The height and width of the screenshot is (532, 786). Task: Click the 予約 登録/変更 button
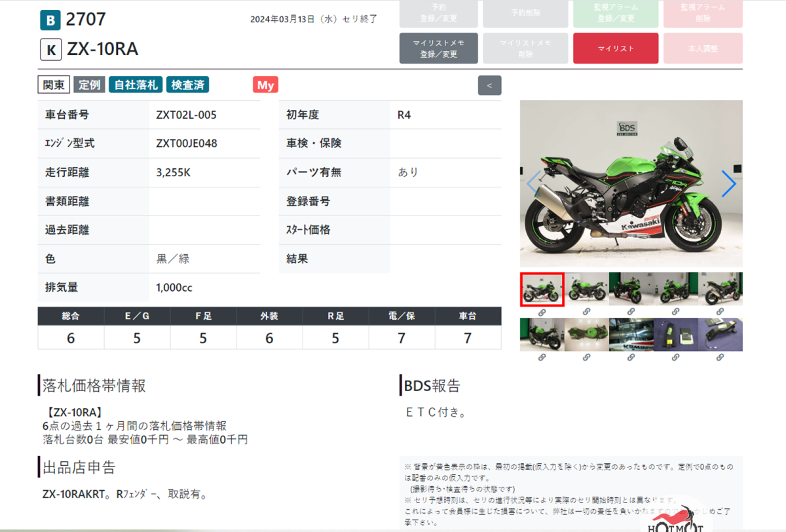pyautogui.click(x=439, y=14)
